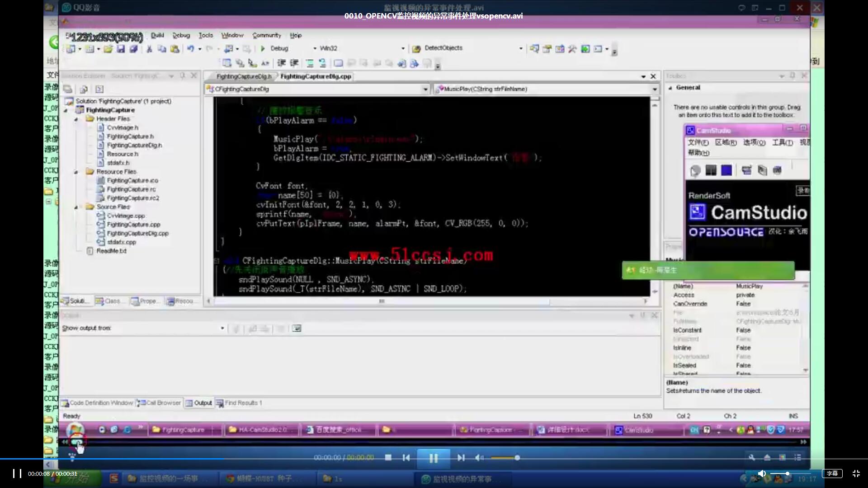This screenshot has width=868, height=488.
Task: Click the Record button in CamStudio
Action: [695, 170]
